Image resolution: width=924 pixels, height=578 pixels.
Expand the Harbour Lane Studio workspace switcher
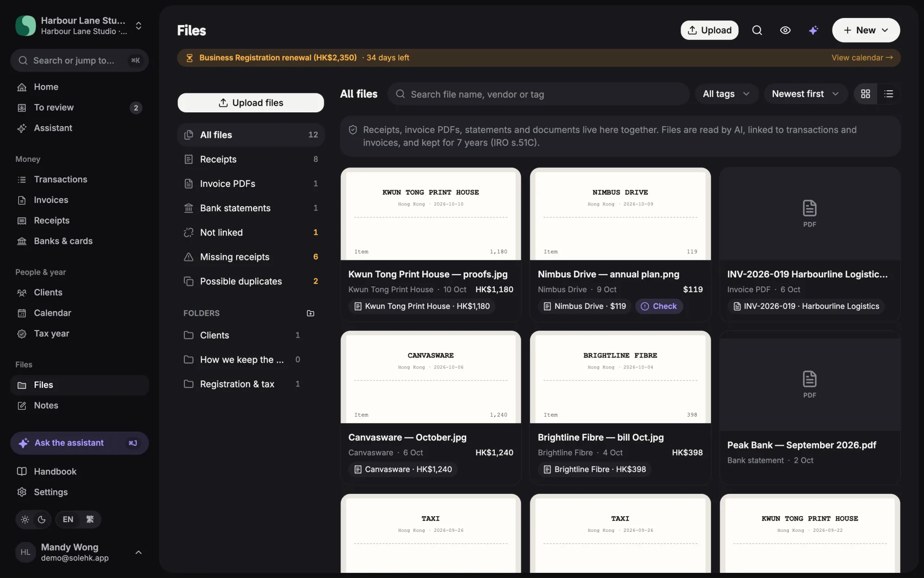138,25
